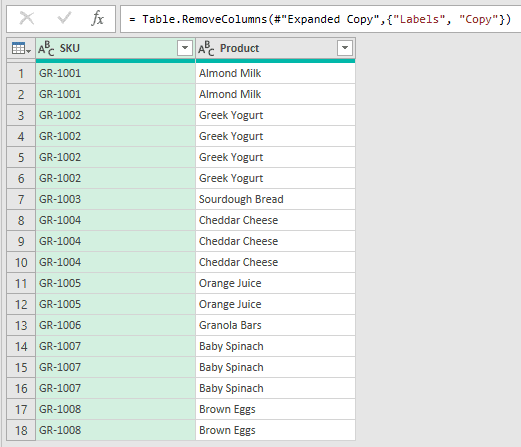Viewport: 521px width, 447px height.
Task: Click Almond Milk cell in row 2
Action: click(275, 94)
